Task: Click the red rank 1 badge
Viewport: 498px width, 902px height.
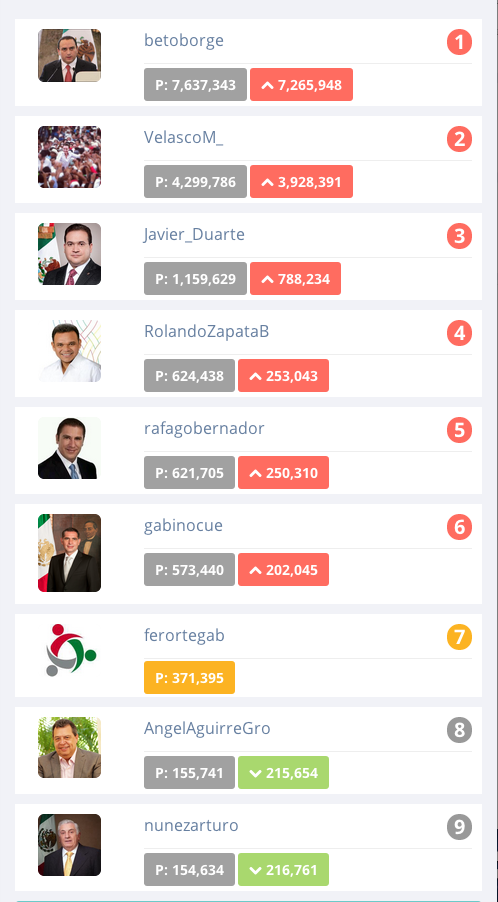Action: point(459,43)
